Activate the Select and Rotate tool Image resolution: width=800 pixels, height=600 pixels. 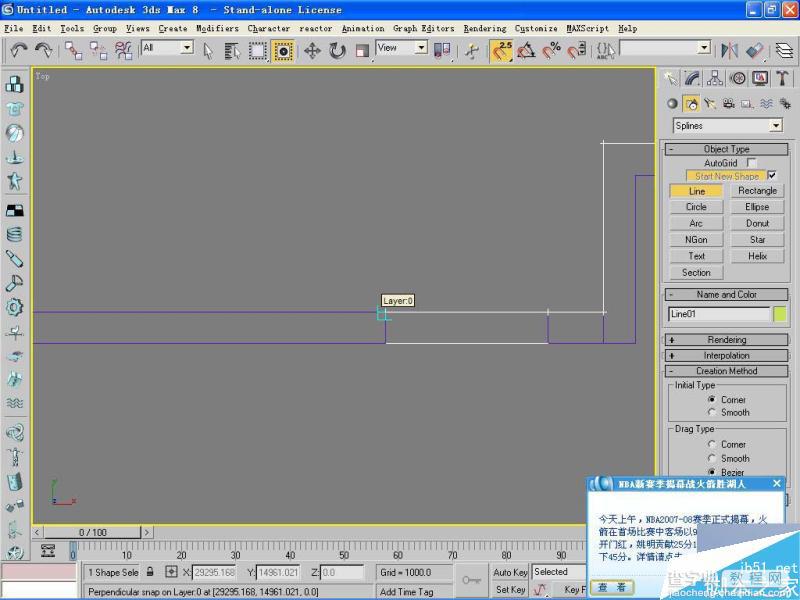coord(337,51)
